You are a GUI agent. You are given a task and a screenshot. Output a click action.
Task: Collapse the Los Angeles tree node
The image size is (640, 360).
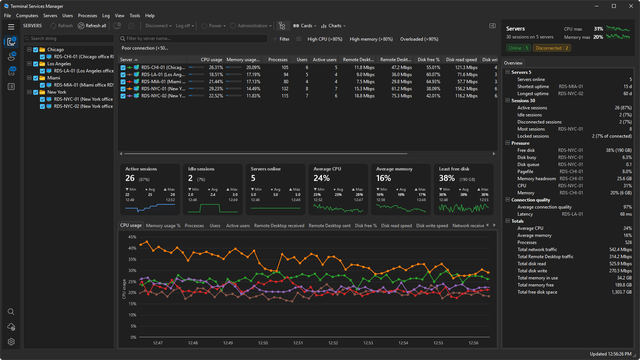pyautogui.click(x=29, y=64)
